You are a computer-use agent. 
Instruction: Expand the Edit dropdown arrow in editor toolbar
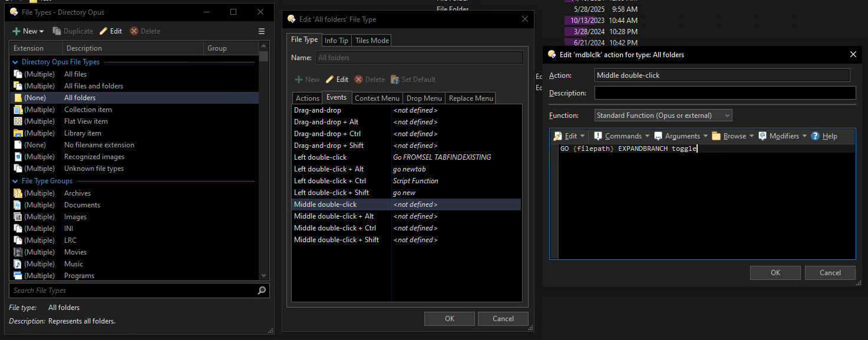click(x=583, y=137)
